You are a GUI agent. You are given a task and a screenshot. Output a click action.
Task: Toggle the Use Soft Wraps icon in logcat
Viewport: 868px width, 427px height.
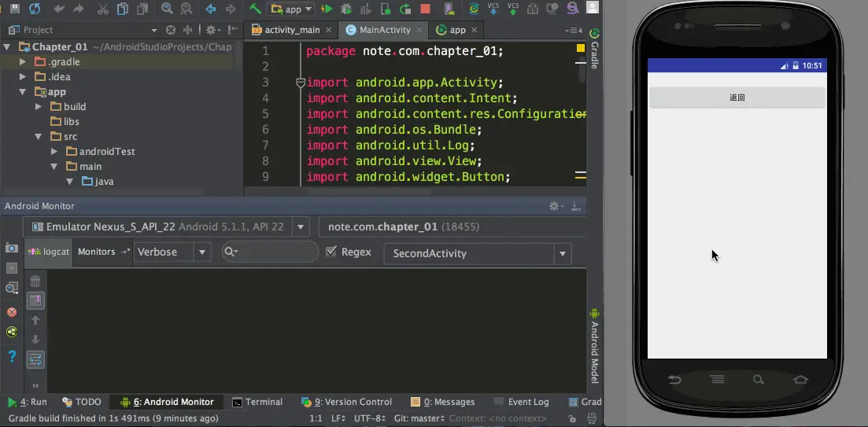pos(35,359)
